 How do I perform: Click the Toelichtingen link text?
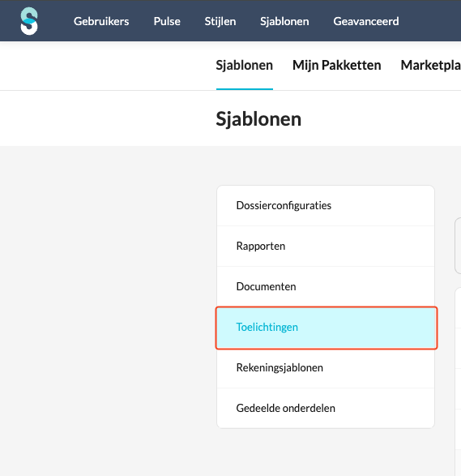tap(267, 328)
